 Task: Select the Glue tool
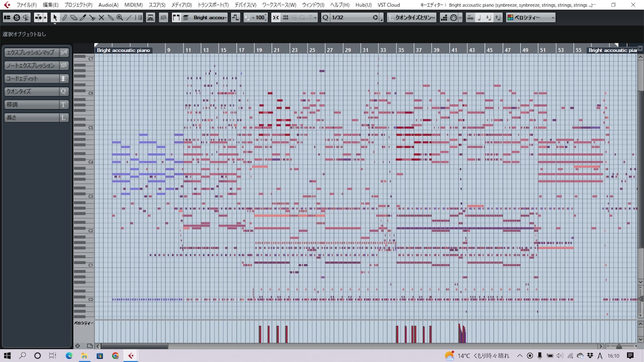(x=110, y=17)
